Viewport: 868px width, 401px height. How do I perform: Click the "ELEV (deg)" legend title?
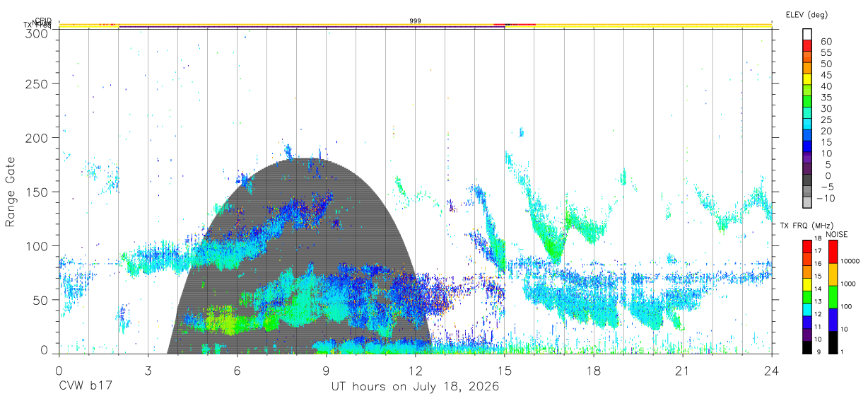tap(807, 14)
